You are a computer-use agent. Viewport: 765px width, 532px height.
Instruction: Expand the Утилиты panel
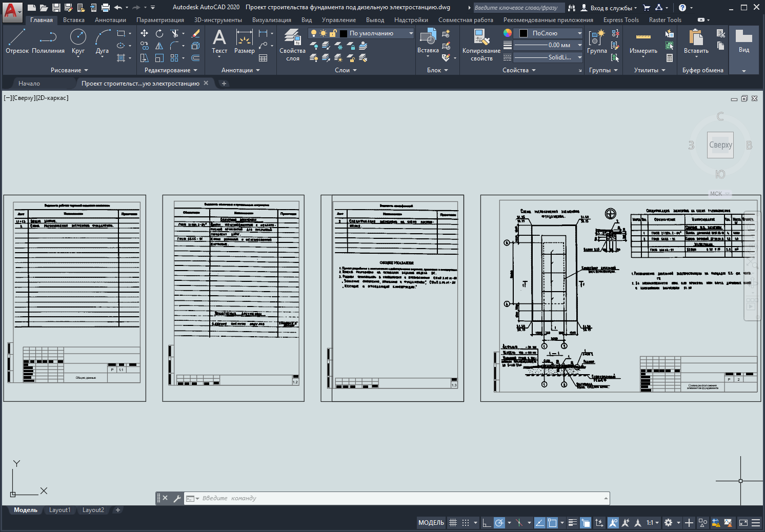650,70
